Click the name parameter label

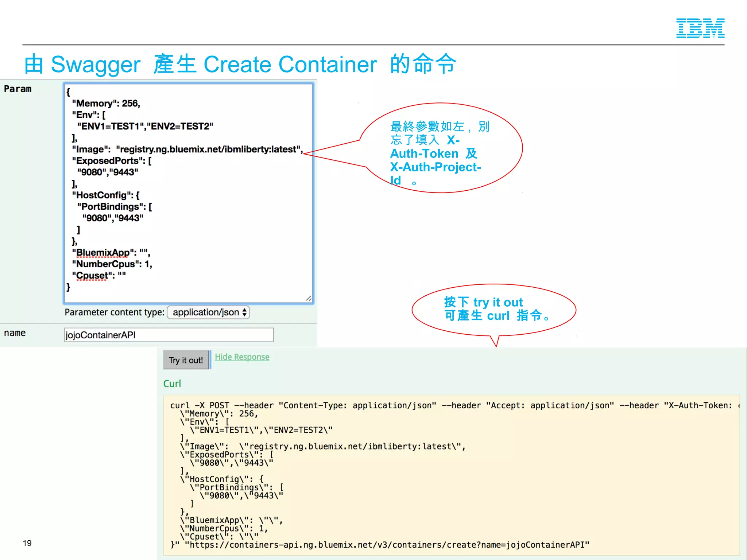15,333
